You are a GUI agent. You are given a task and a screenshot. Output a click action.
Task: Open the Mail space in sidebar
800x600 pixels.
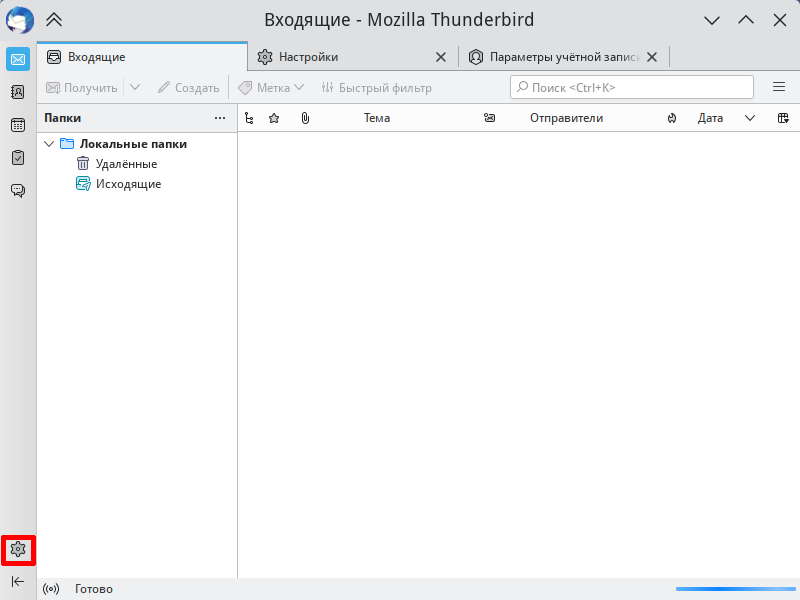click(18, 60)
